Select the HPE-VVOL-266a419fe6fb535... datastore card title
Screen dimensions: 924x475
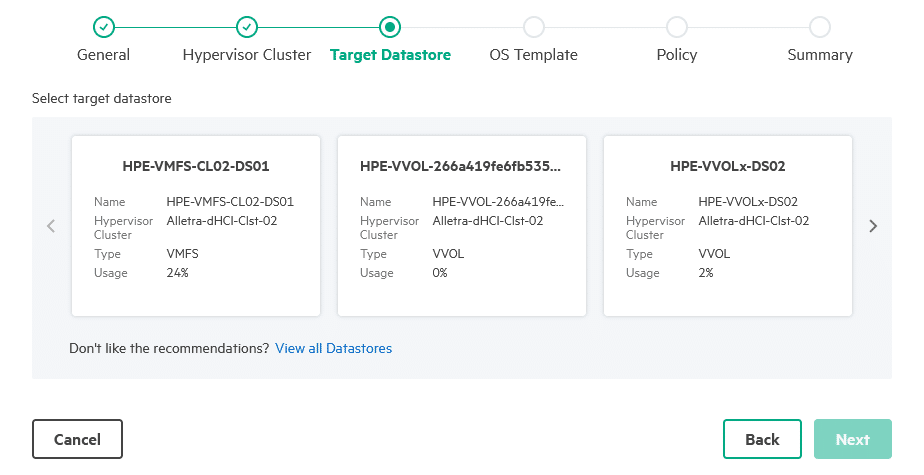(x=460, y=166)
